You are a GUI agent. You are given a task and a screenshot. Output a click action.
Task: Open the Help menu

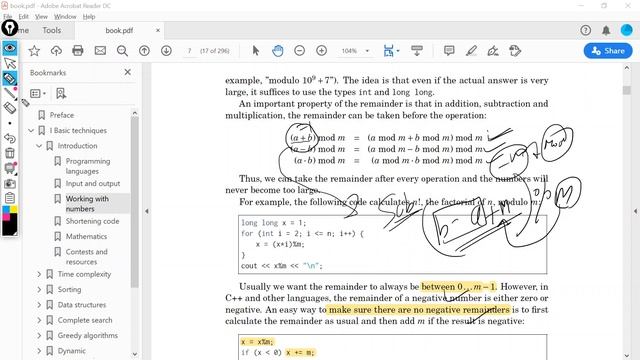89,17
